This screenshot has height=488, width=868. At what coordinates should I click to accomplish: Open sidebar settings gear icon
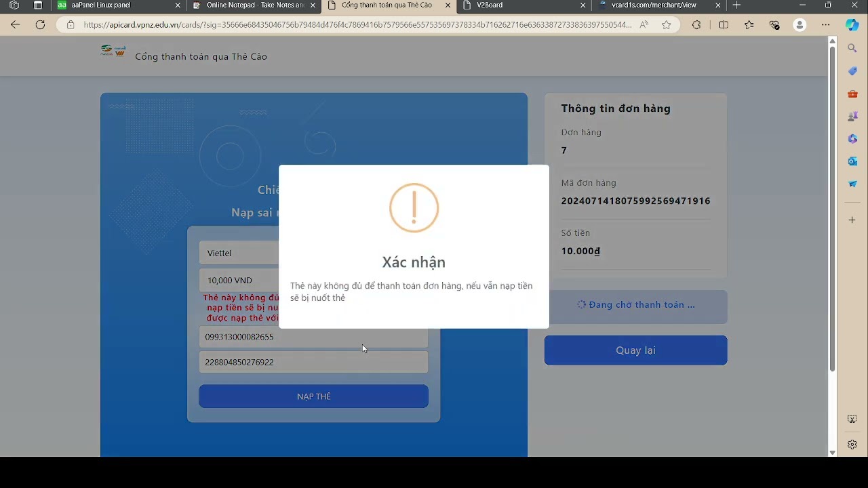852,445
